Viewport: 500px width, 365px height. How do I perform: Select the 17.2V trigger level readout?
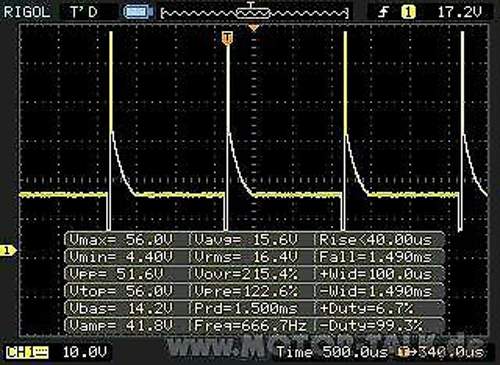[x=459, y=12]
